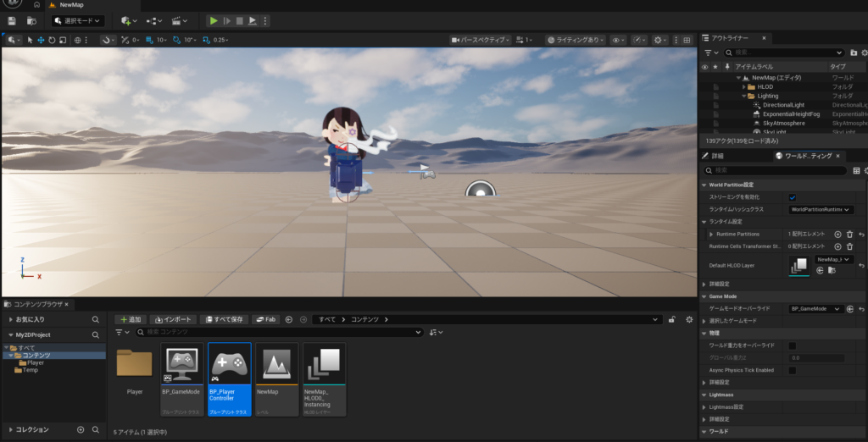Screen dimensions: 868x442
Task: Click the Save current level icon
Action: tap(12, 20)
